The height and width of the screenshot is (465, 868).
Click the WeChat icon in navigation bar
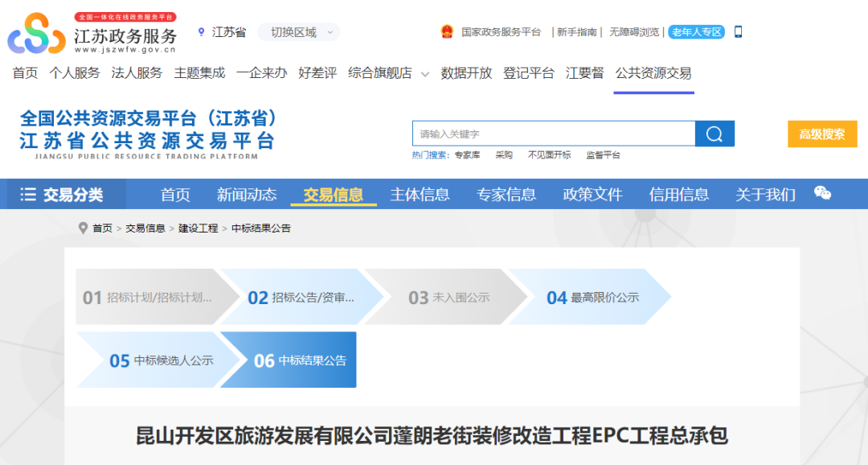click(822, 193)
